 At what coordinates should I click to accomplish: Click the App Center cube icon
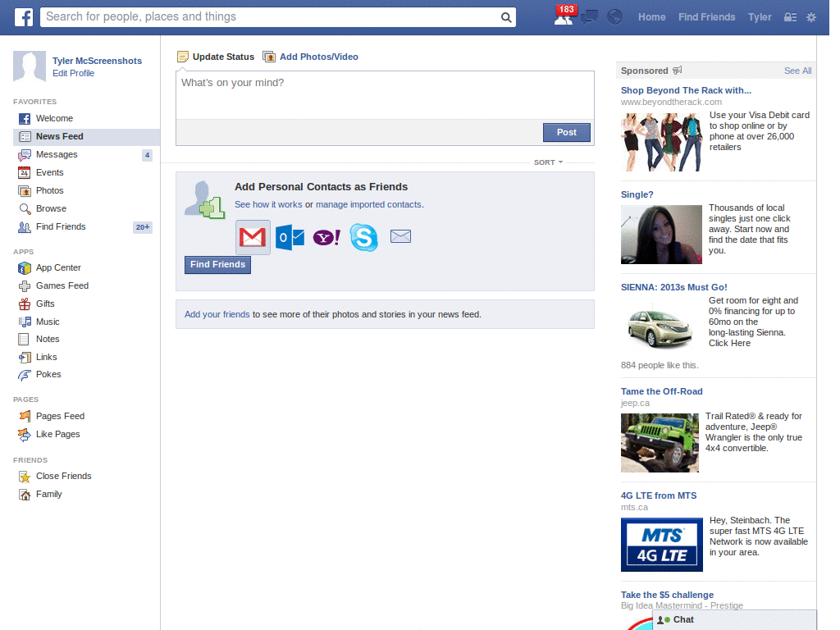pyautogui.click(x=25, y=268)
